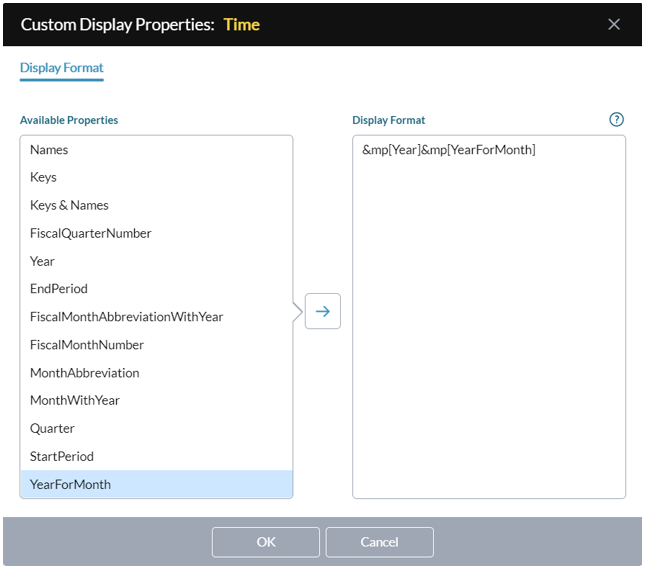
Task: Switch to the Display Format tab
Action: coord(62,68)
